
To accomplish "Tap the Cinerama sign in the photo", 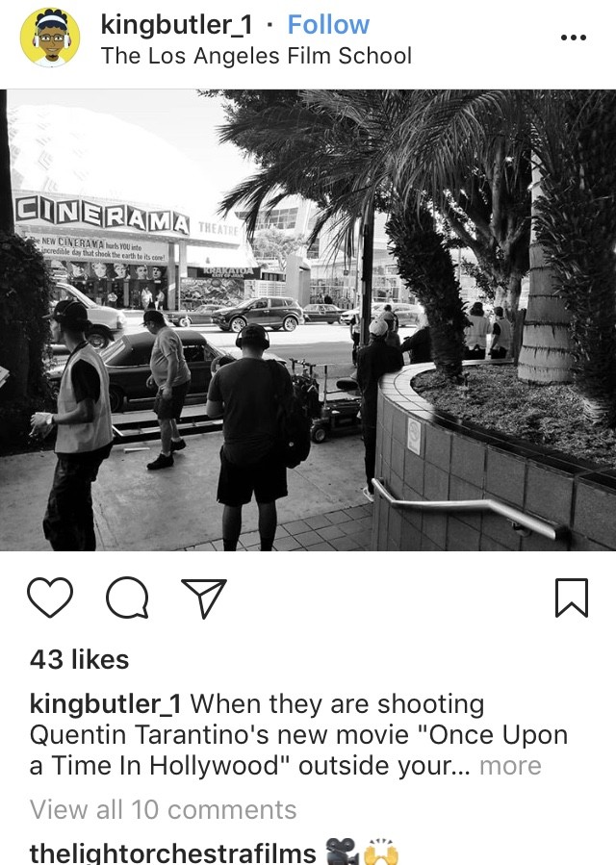I will point(102,214).
